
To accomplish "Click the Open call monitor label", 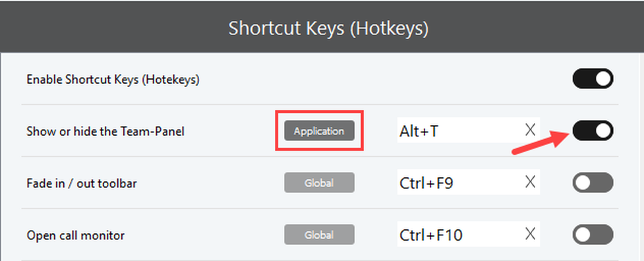I will click(76, 235).
